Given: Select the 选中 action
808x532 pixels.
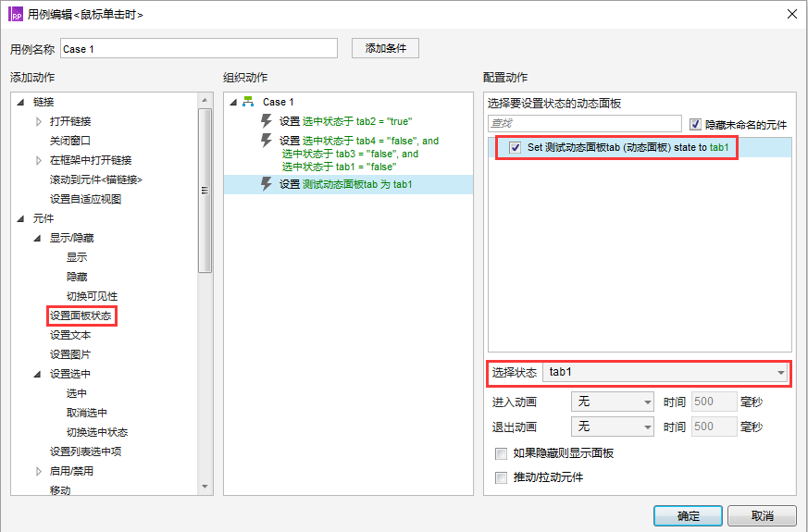Looking at the screenshot, I should coord(76,393).
